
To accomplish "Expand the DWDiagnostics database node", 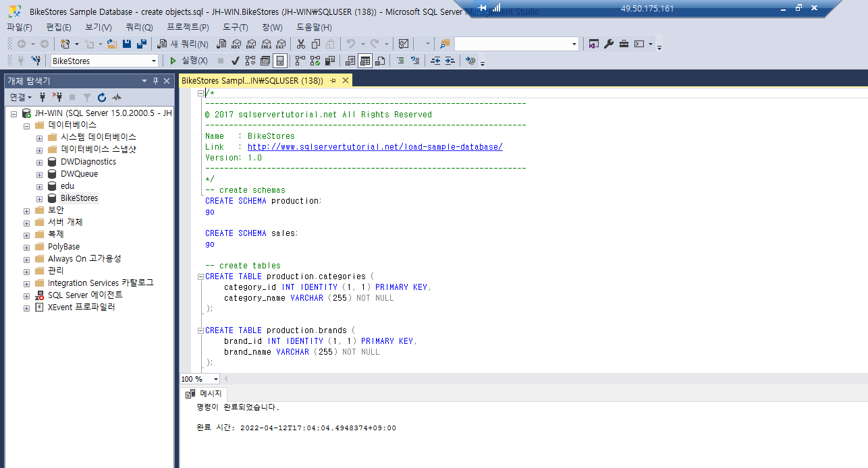I will point(40,163).
